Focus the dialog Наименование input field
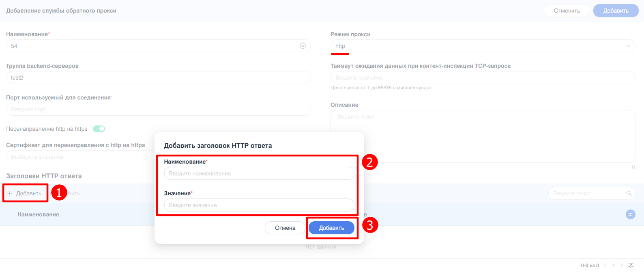 (259, 173)
